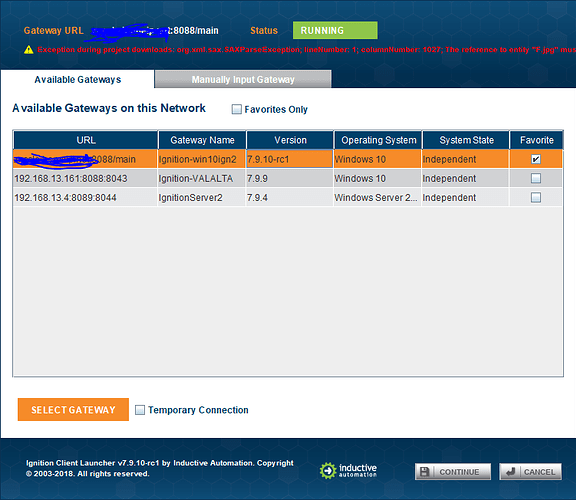The width and height of the screenshot is (576, 500).
Task: Click the Continue button
Action: point(453,472)
